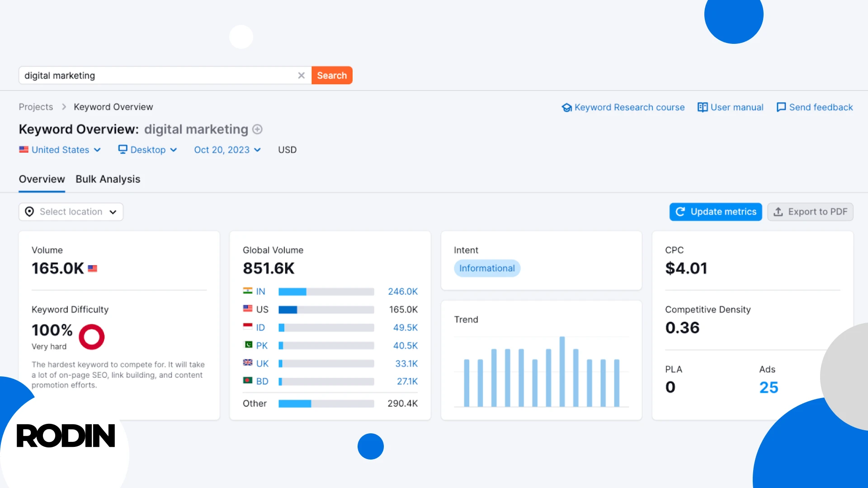The height and width of the screenshot is (488, 868).
Task: Click the US flag beside 165.0K volume
Action: click(92, 269)
